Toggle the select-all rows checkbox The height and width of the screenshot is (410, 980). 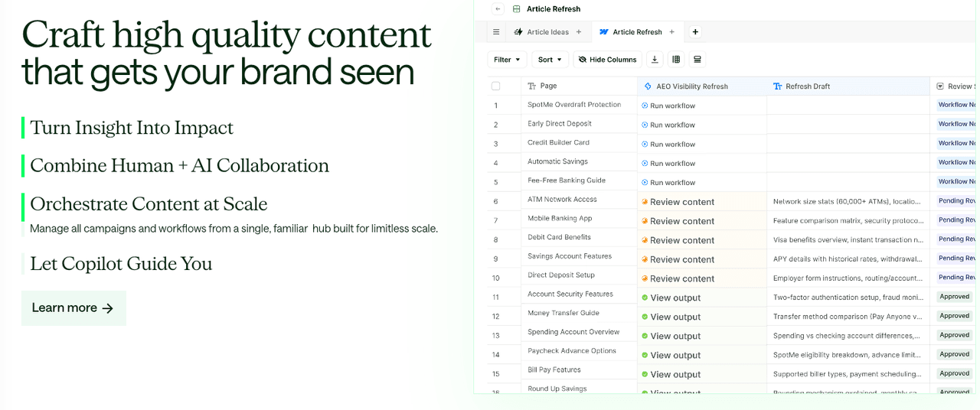tap(496, 86)
